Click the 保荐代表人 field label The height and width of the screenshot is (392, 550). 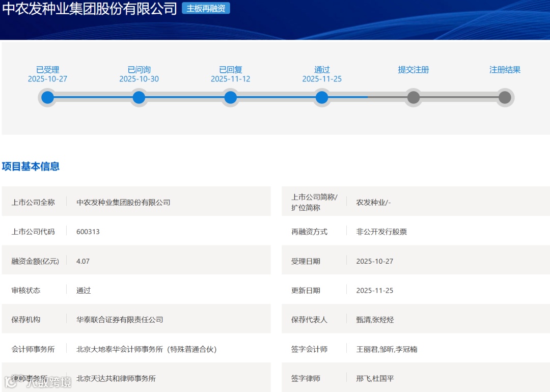[310, 320]
